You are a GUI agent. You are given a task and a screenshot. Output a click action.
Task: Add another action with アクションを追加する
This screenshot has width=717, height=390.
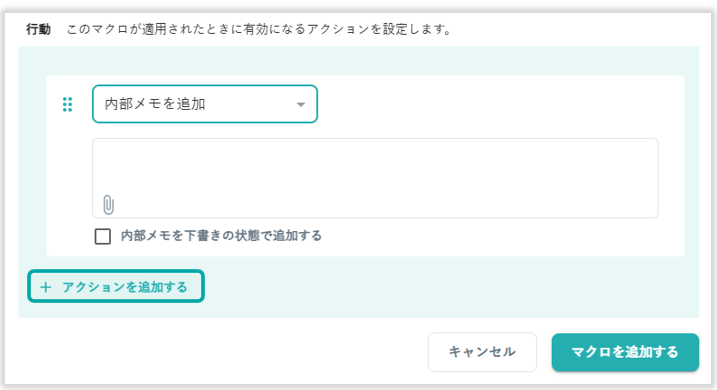click(x=116, y=286)
